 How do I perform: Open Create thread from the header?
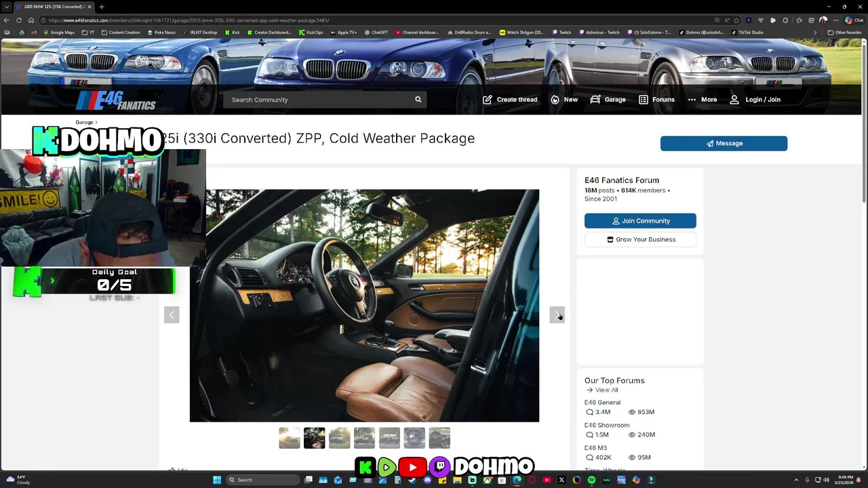click(510, 100)
